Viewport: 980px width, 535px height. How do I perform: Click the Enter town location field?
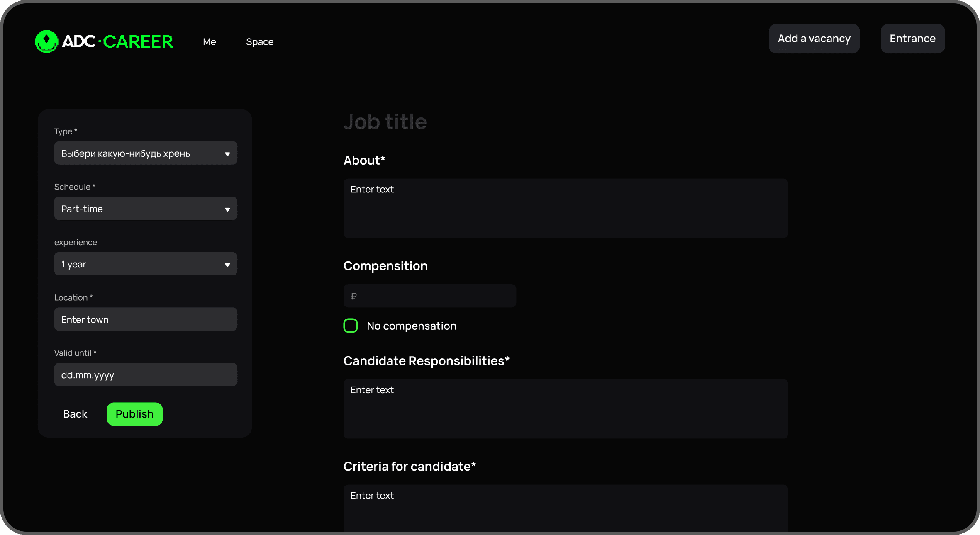146,319
